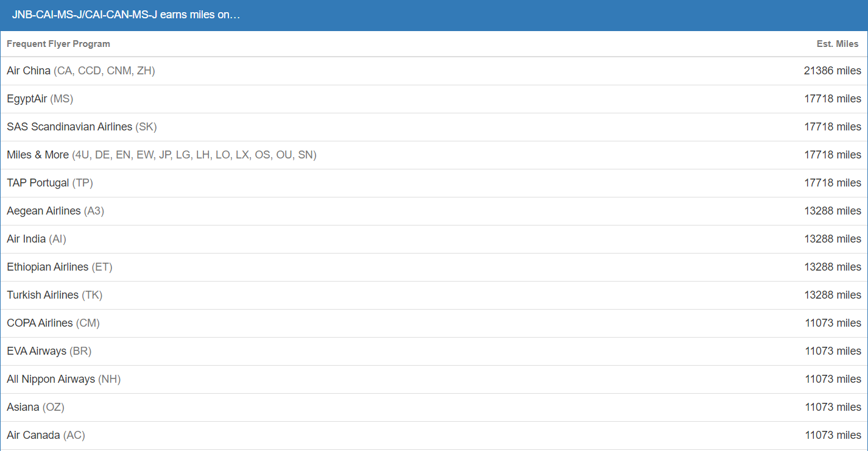The image size is (868, 451).
Task: Select the Air China program row
Action: point(81,71)
